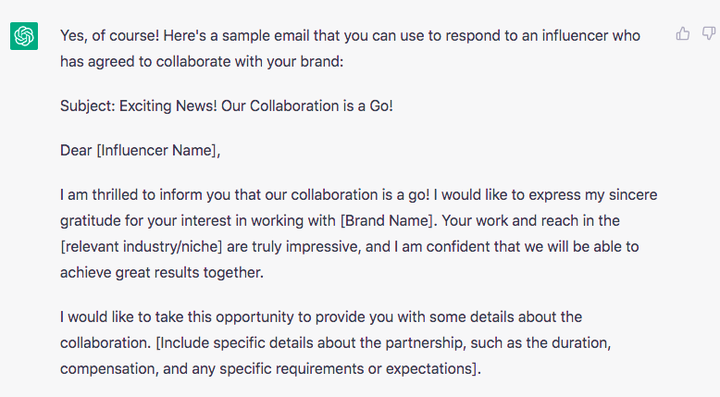Click the [Brand Name] placeholder text

click(387, 221)
